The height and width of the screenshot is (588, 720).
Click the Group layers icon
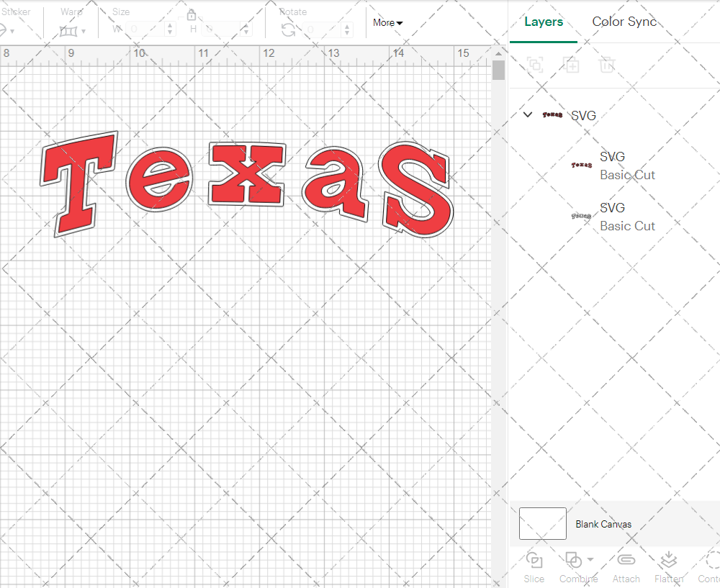(535, 65)
